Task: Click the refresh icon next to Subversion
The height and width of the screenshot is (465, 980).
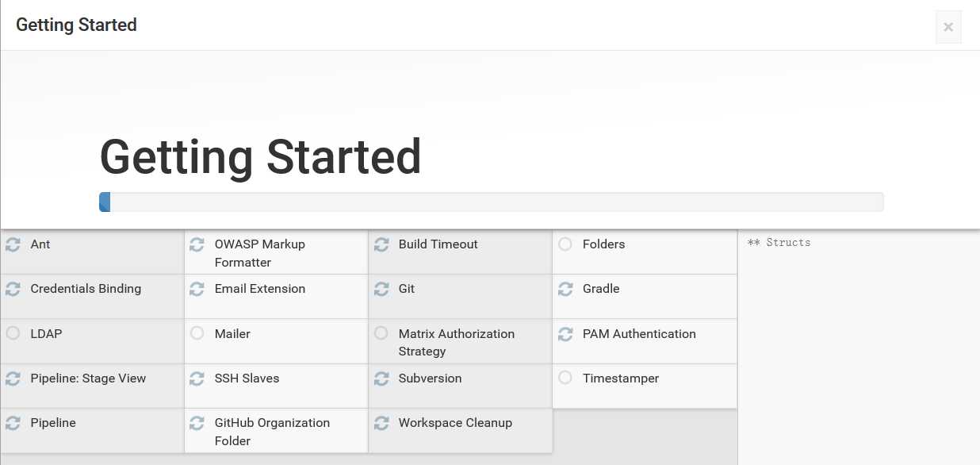Action: (381, 379)
